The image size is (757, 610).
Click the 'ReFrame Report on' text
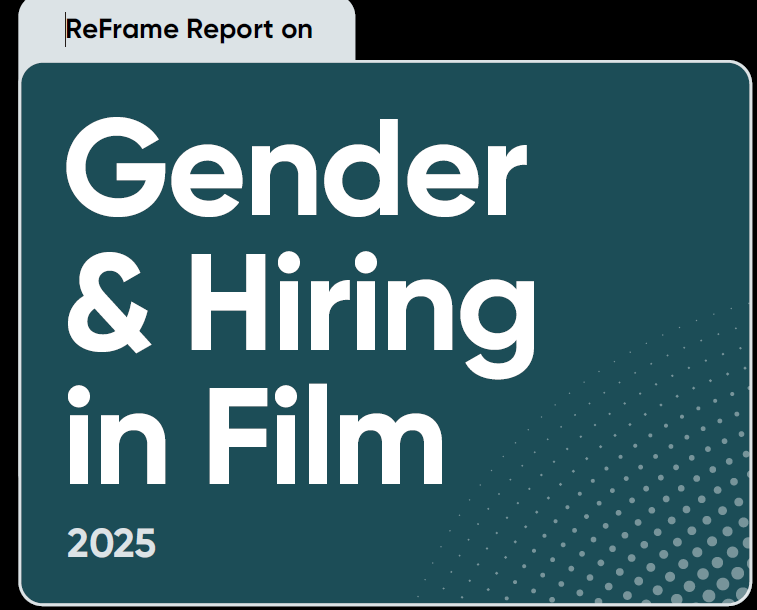coord(189,29)
